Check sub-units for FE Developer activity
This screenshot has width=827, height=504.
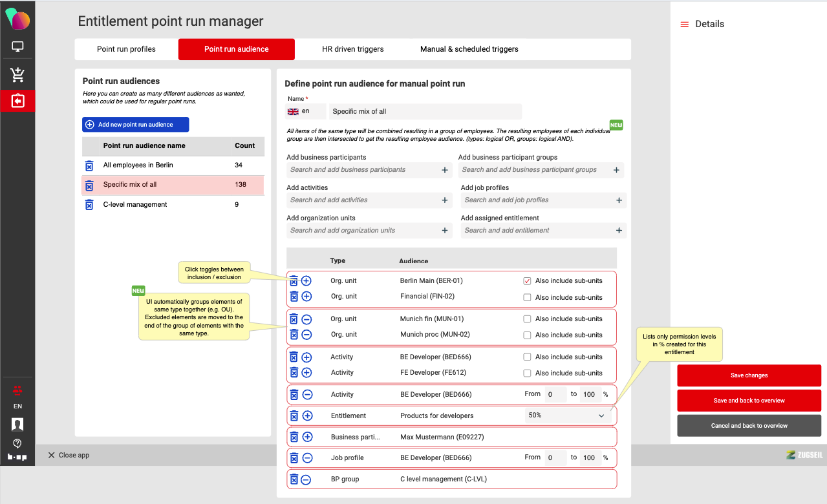point(527,373)
